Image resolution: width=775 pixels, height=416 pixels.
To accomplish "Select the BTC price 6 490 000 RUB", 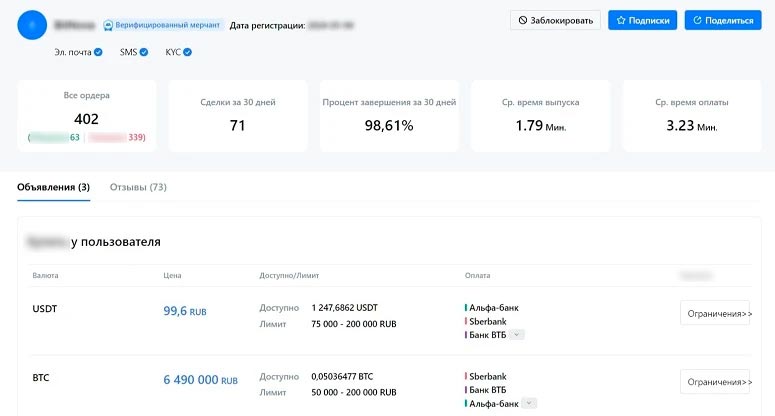I will [x=200, y=381].
